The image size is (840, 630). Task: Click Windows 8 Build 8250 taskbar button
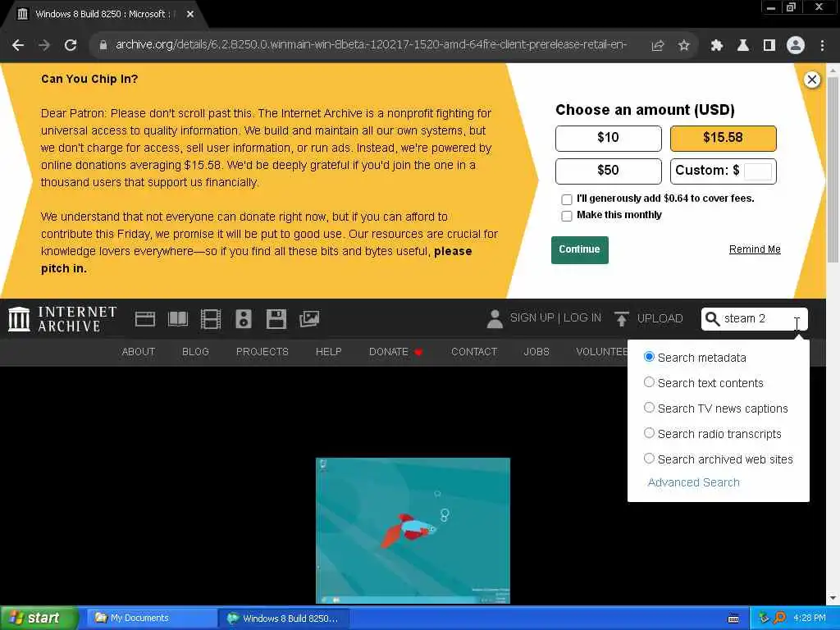[284, 619]
